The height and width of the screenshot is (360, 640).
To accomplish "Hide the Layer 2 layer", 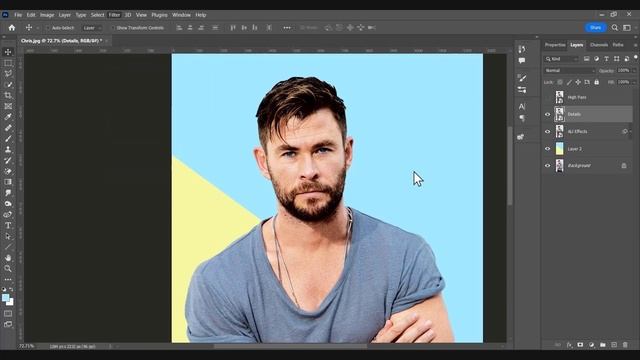I will 548,149.
